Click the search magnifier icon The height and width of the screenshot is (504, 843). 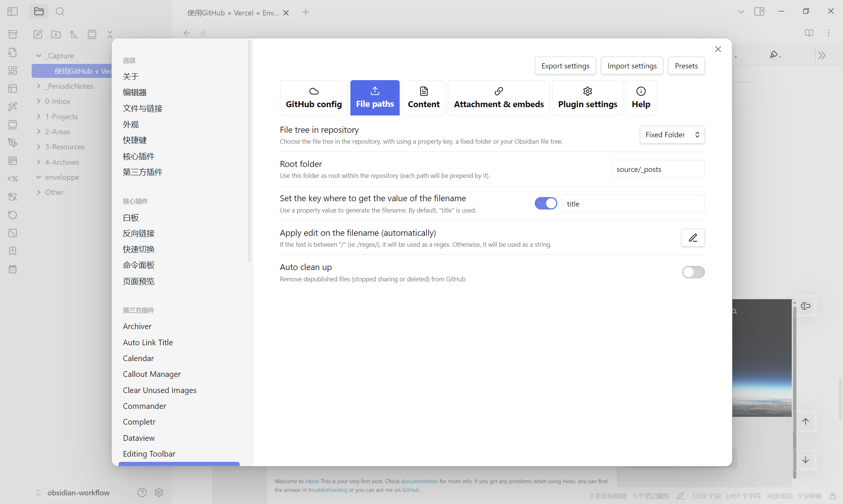point(60,12)
